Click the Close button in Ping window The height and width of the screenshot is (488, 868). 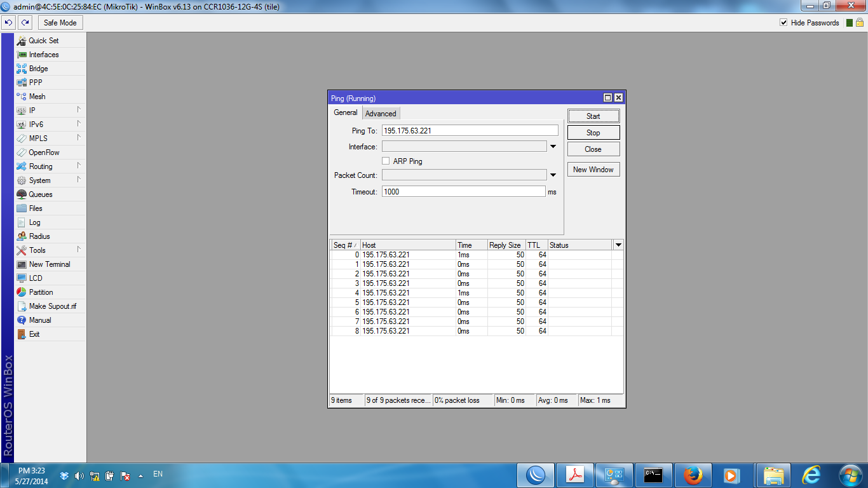[593, 149]
